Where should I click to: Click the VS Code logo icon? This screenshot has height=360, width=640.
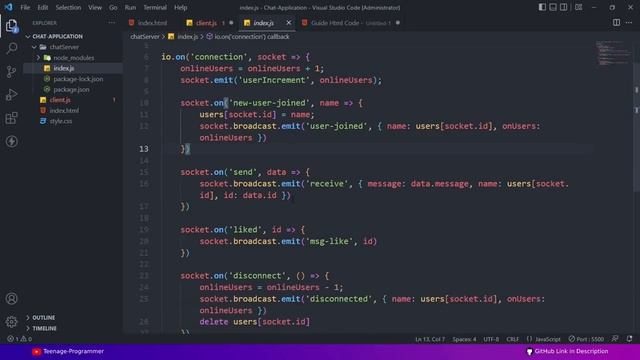[x=8, y=7]
